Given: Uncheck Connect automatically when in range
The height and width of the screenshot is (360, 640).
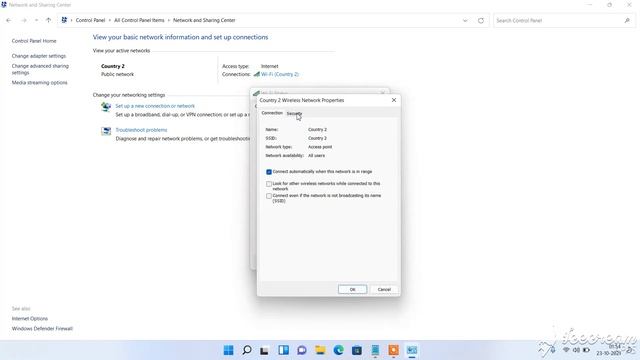Looking at the screenshot, I should (x=269, y=172).
